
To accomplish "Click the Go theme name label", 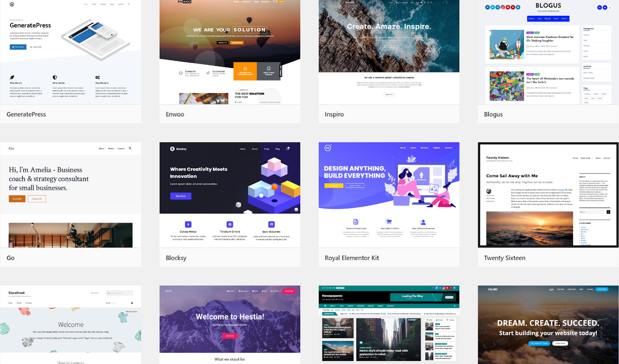I will point(10,258).
